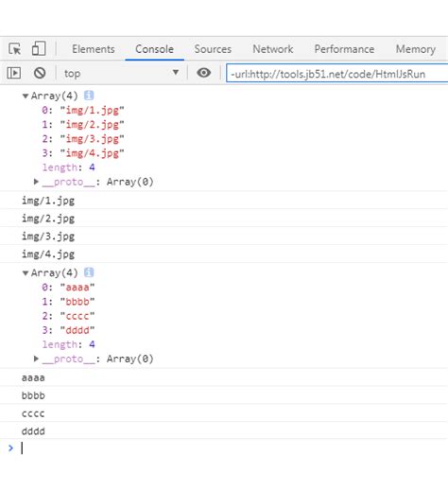This screenshot has height=491, width=448.
Task: Open the live expression eye icon
Action: [204, 73]
